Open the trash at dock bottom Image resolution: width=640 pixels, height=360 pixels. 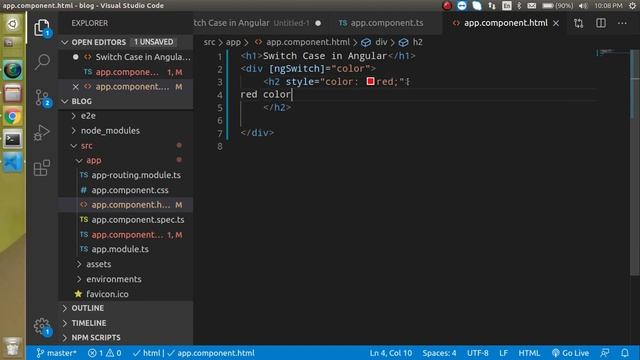tap(12, 347)
